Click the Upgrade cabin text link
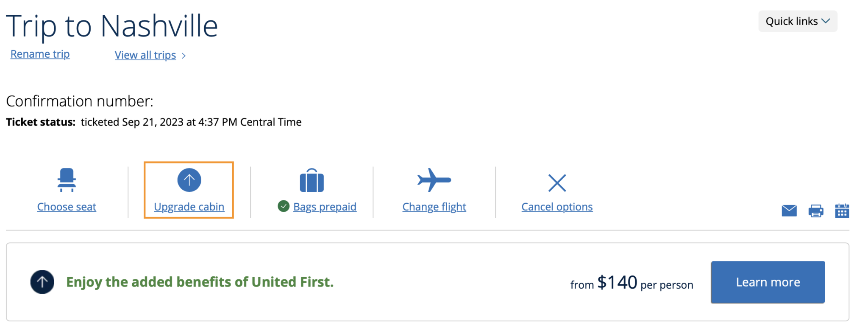This screenshot has height=334, width=868. (x=189, y=207)
